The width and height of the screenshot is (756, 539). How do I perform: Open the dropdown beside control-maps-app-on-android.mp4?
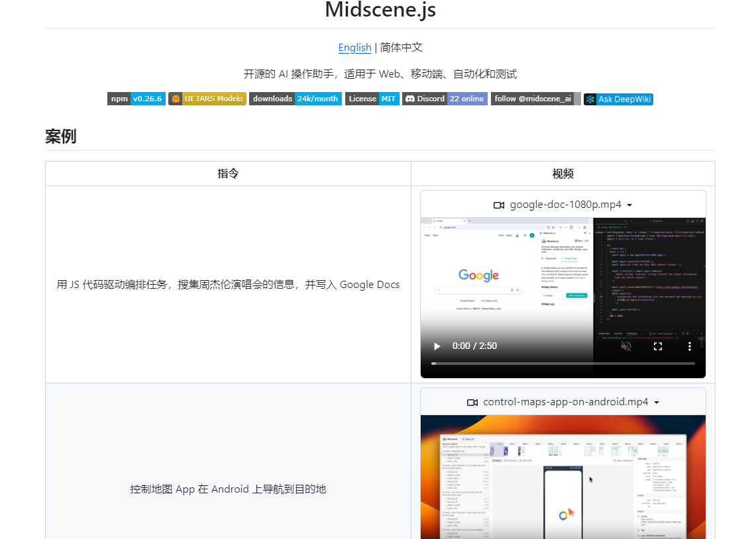pos(656,402)
